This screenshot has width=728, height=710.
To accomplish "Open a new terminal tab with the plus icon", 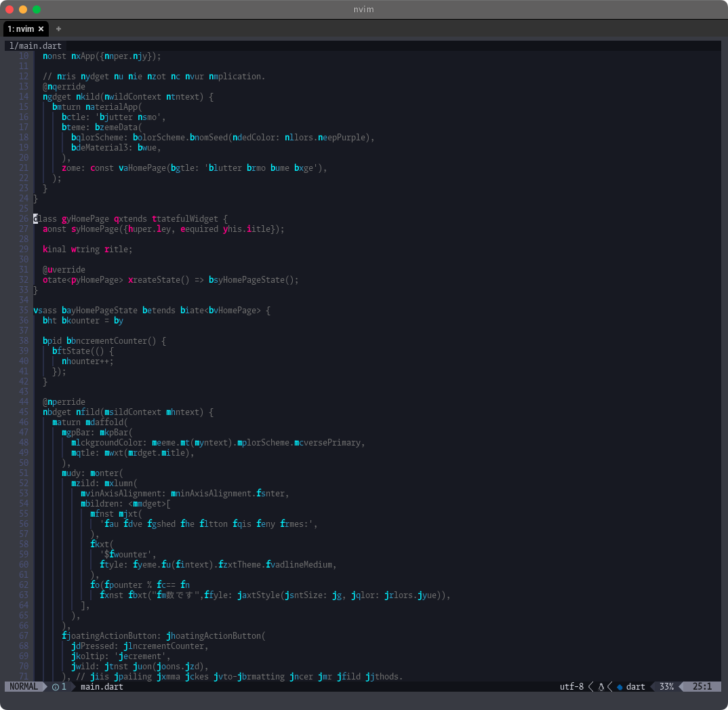I will coord(58,28).
